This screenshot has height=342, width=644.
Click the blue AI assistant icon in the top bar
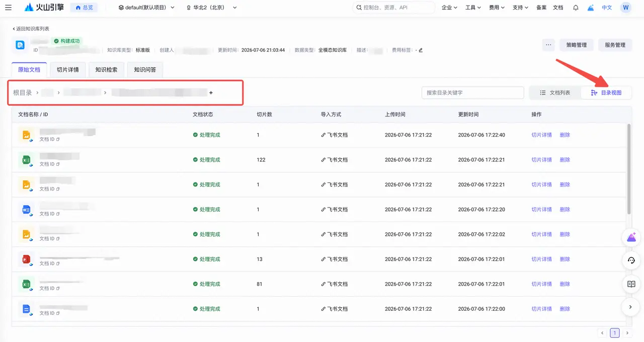[x=591, y=8]
